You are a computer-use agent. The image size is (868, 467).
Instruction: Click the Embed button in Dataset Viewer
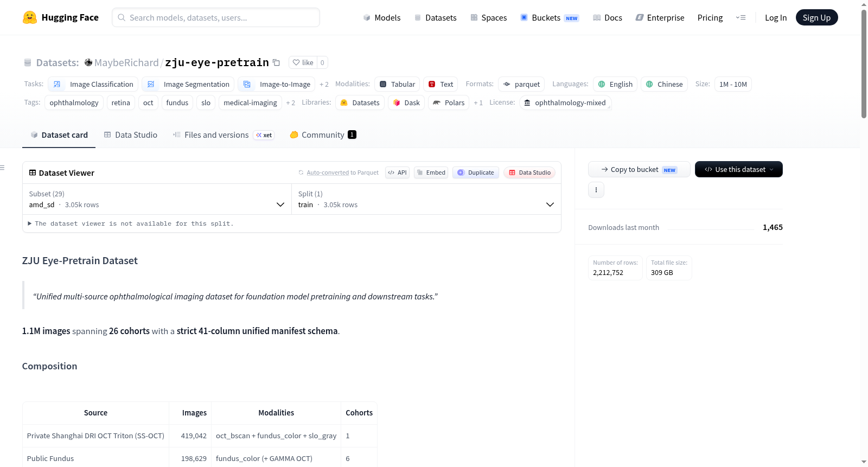(431, 172)
